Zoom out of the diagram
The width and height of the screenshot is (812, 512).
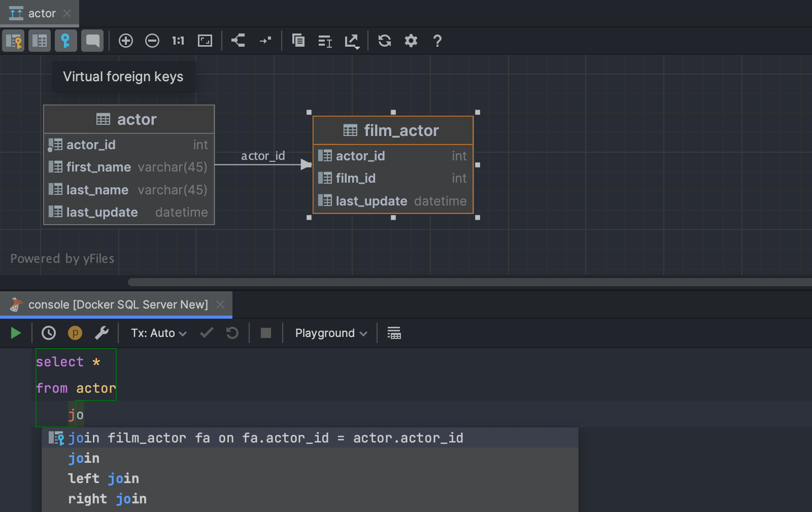point(152,41)
